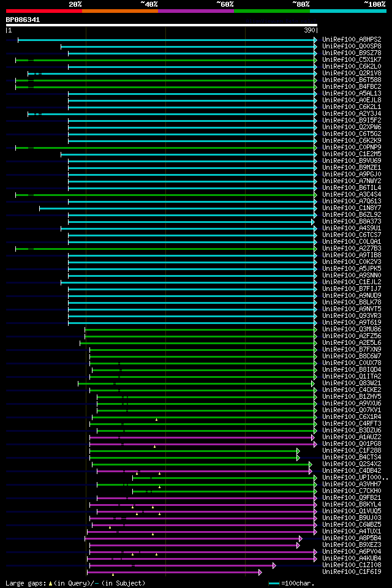Image resolution: width=392 pixels, height=588 pixels.
Task: Select UniRef100_C5X1K7 label
Action: point(352,59)
